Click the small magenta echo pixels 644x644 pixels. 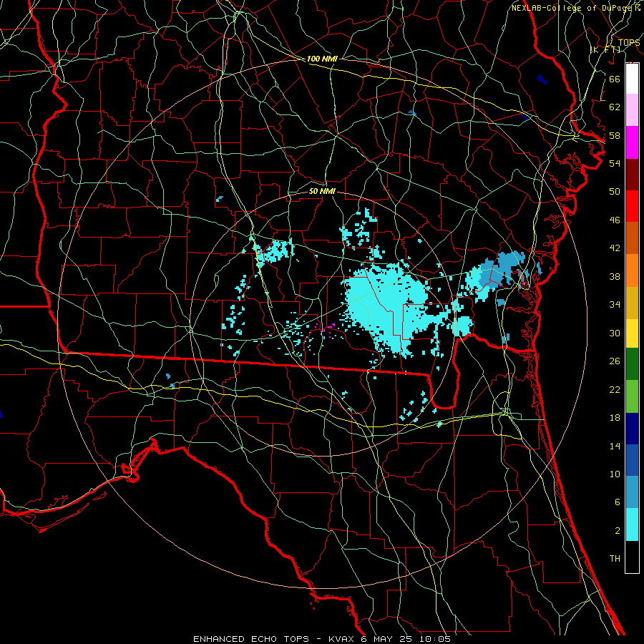[x=326, y=328]
